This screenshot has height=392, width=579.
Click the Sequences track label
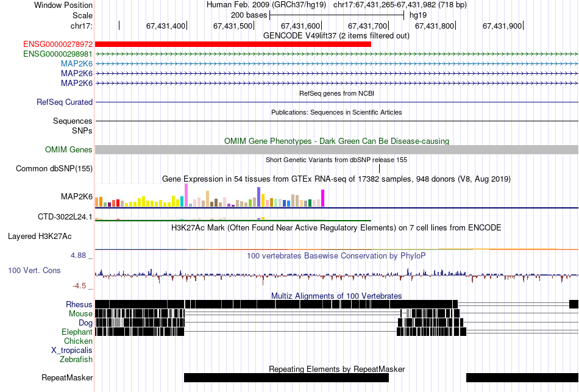tap(73, 121)
